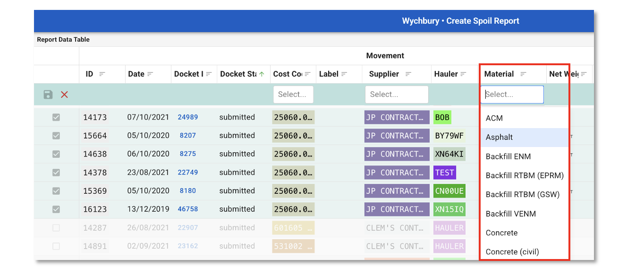The height and width of the screenshot is (277, 644).
Task: Check the checkbox for row 14287
Action: click(x=56, y=228)
